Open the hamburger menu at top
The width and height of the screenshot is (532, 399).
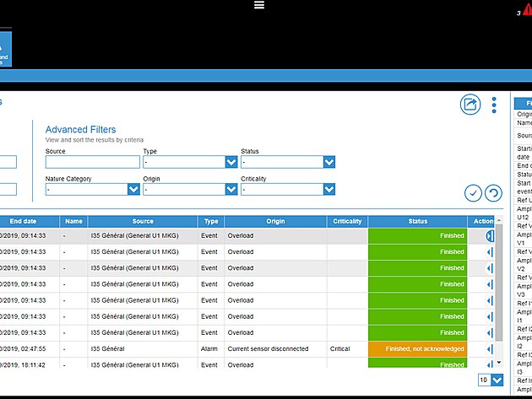[x=259, y=5]
